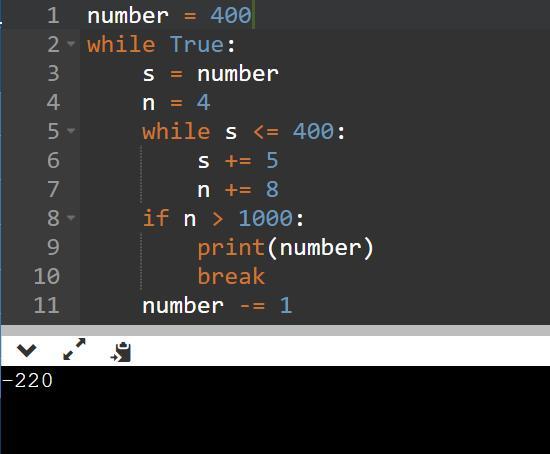Fold the 'if n > 1000' block
This screenshot has height=454, width=550.
coord(71,218)
